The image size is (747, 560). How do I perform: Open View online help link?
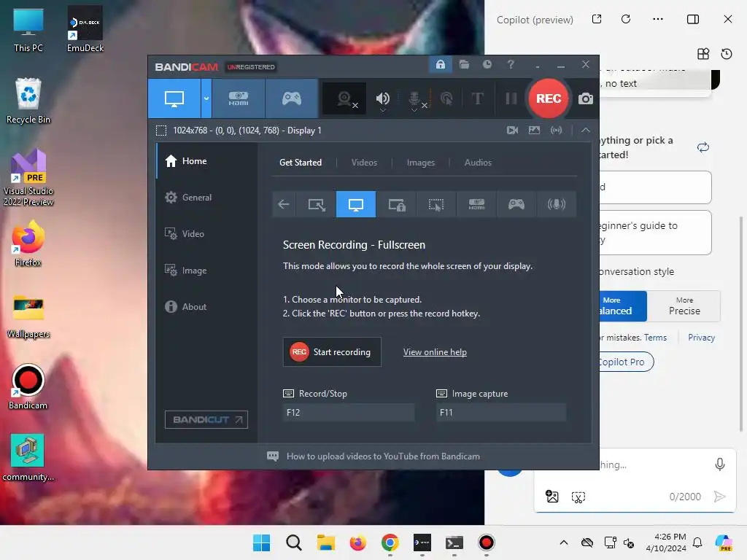coord(435,352)
